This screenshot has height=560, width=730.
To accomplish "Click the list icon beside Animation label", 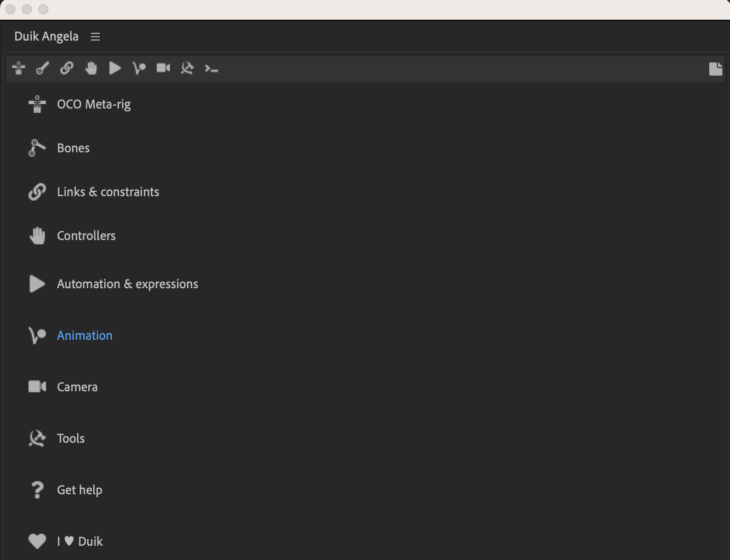I will (37, 335).
